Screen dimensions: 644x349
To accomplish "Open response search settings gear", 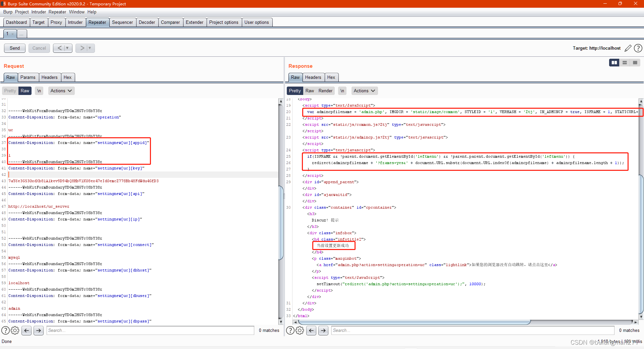I will [x=300, y=331].
